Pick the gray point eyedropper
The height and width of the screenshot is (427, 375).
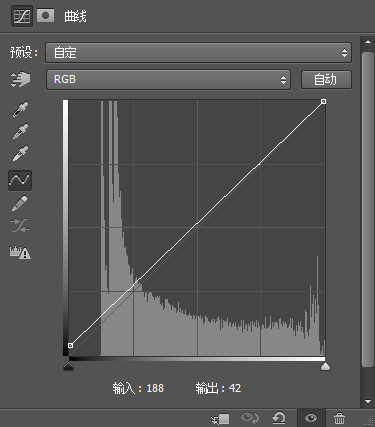[x=20, y=131]
